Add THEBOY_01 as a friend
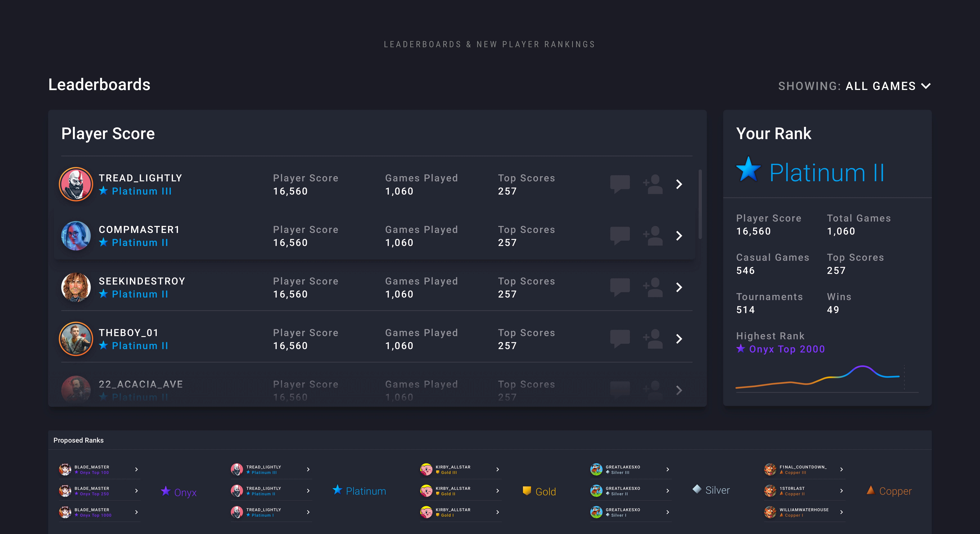Image resolution: width=980 pixels, height=534 pixels. click(x=653, y=339)
